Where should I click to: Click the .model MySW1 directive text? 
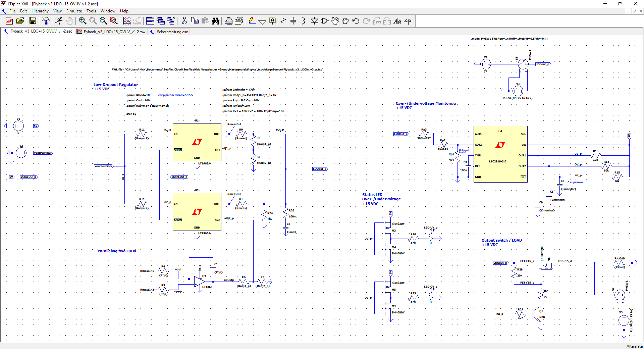pos(509,39)
